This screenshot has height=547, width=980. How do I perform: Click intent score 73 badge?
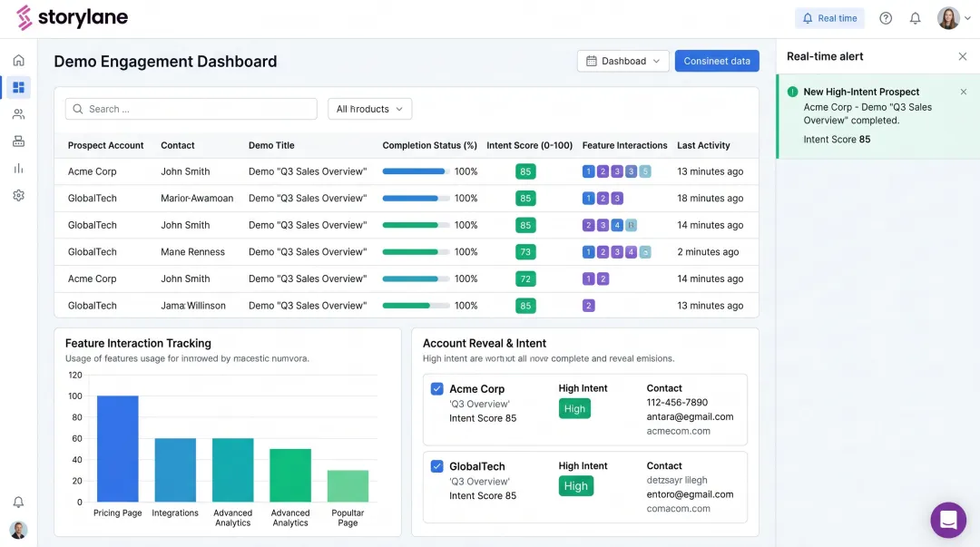click(x=525, y=252)
